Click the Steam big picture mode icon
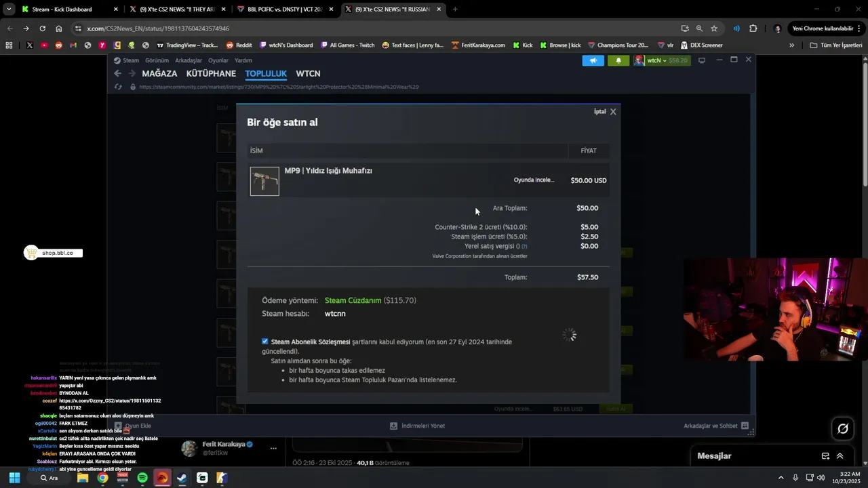The image size is (868, 488). coord(702,60)
